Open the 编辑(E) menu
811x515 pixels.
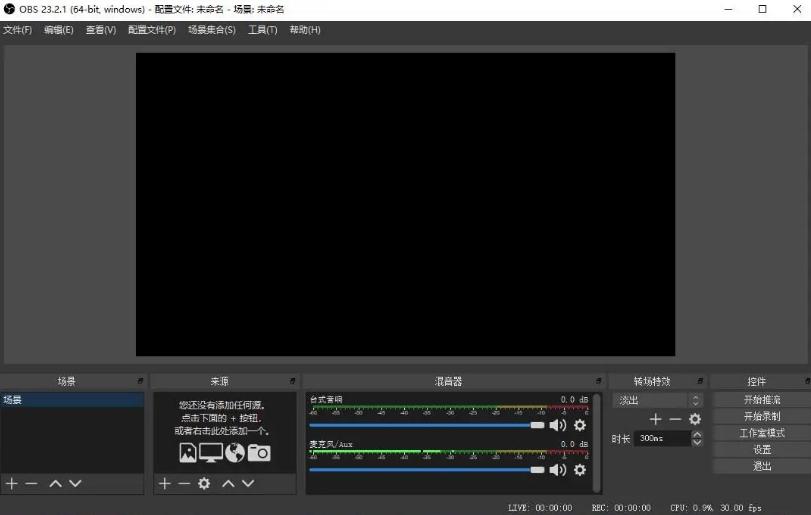[x=58, y=30]
